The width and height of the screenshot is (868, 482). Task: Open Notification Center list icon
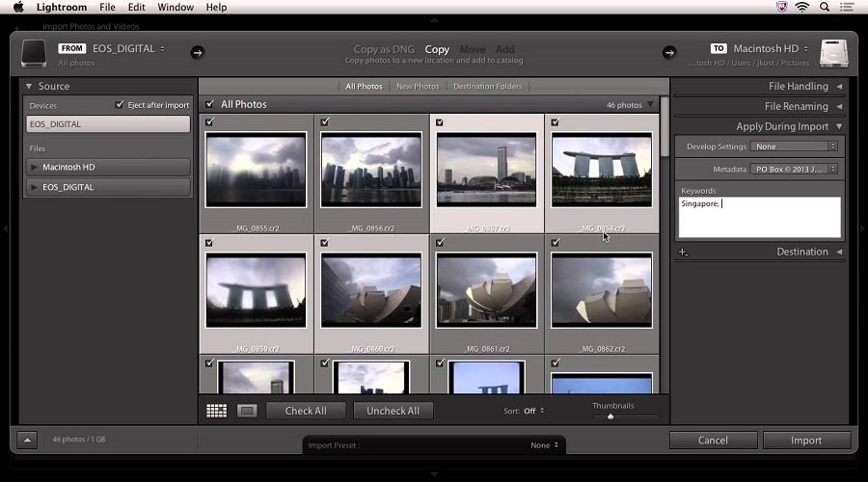[x=847, y=7]
